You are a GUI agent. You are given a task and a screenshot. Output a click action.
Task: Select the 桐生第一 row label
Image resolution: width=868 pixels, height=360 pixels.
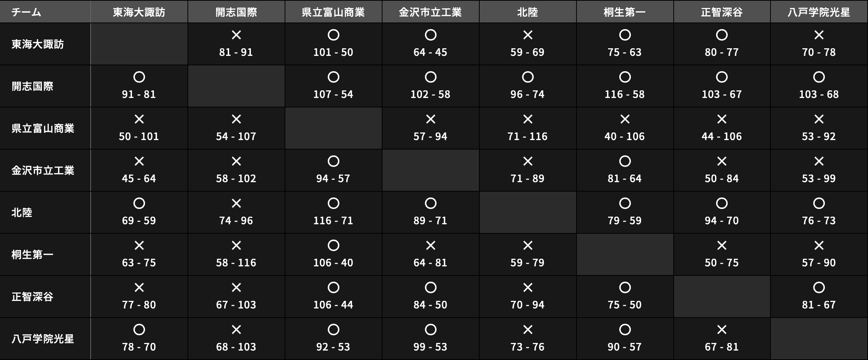point(32,255)
